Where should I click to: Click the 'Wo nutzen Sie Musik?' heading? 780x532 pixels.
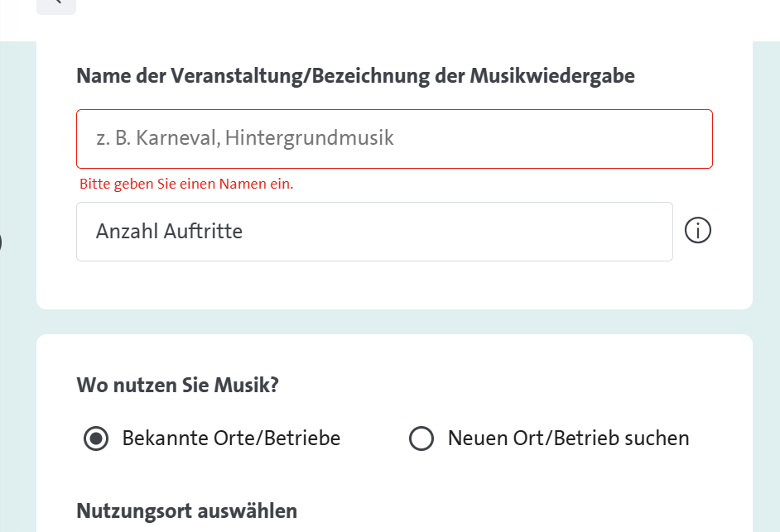(x=177, y=386)
